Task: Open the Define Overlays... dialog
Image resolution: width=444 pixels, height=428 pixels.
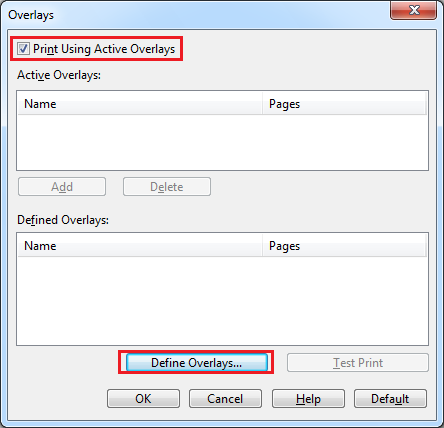Action: pos(197,363)
